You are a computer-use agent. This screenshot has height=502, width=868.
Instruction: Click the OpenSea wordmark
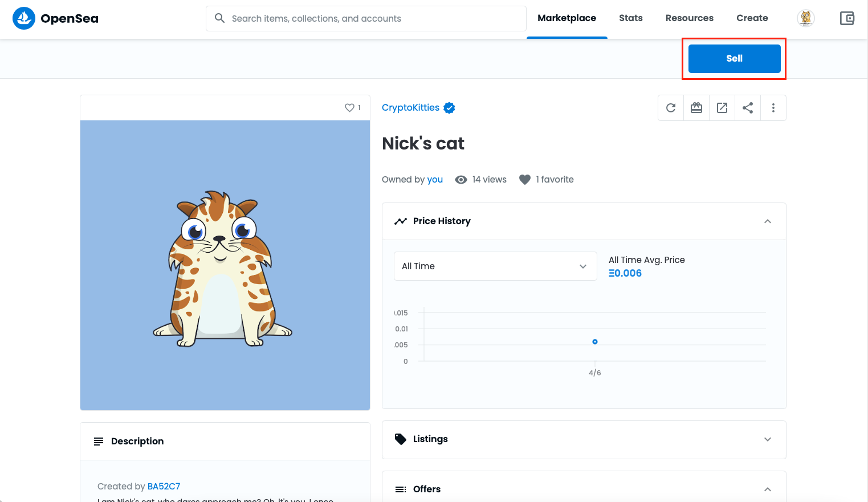click(70, 18)
